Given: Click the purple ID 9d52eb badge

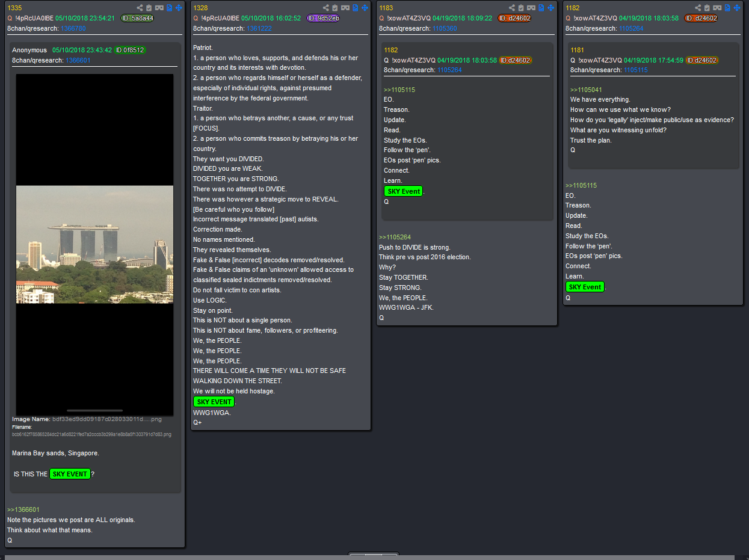Looking at the screenshot, I should [x=323, y=18].
